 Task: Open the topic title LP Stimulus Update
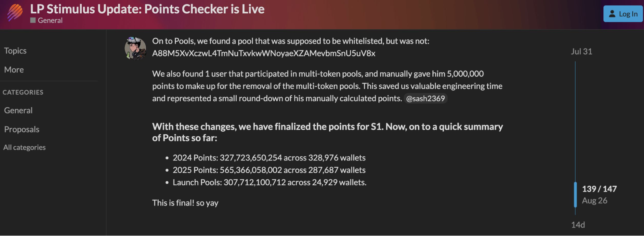pos(147,9)
